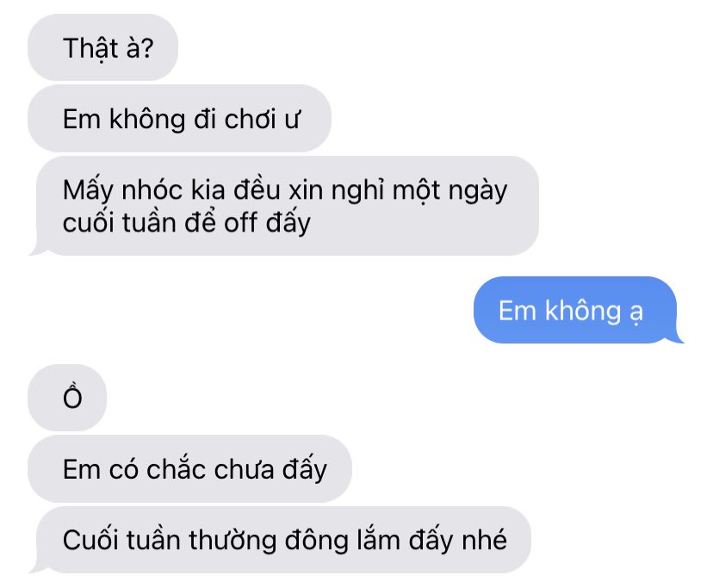The width and height of the screenshot is (713, 588).
Task: Click the word "ngày" in the long message
Action: [x=477, y=192]
